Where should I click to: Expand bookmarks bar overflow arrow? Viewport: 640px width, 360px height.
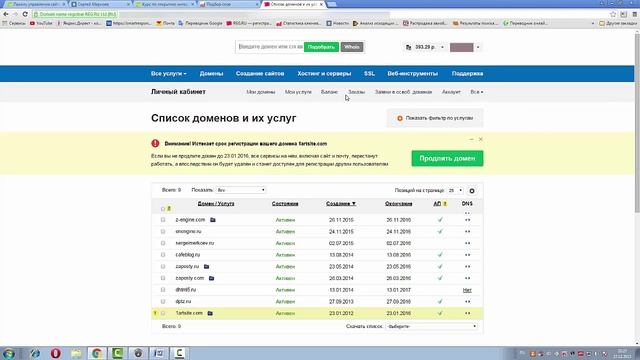tap(593, 24)
